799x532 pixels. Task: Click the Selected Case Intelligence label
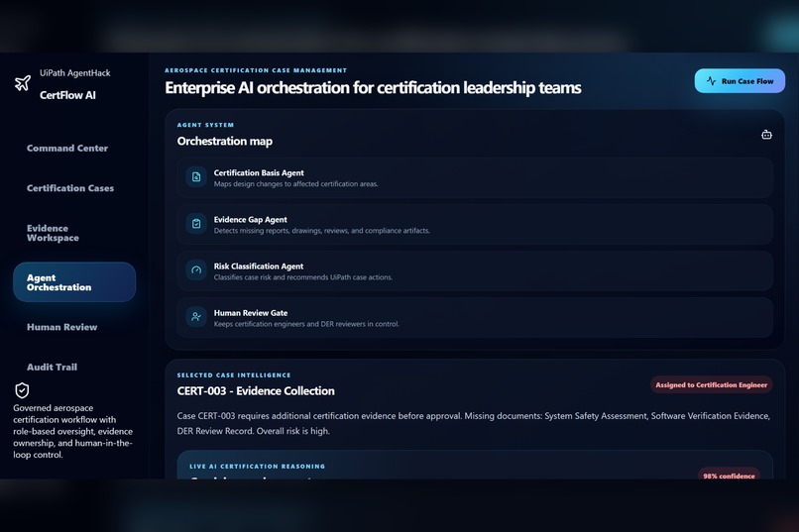coord(234,375)
